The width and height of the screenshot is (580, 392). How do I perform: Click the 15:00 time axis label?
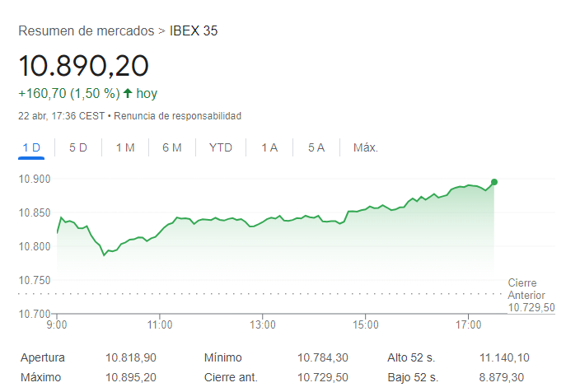[x=365, y=325]
